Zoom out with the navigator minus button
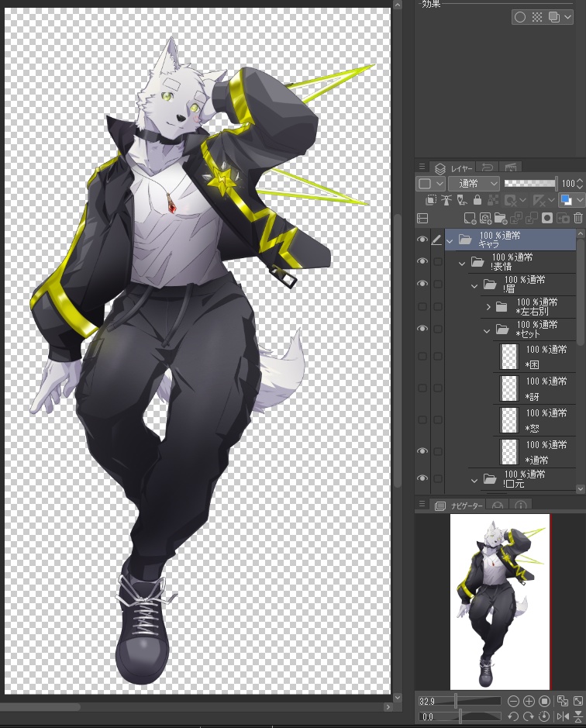The height and width of the screenshot is (728, 586). click(x=513, y=701)
